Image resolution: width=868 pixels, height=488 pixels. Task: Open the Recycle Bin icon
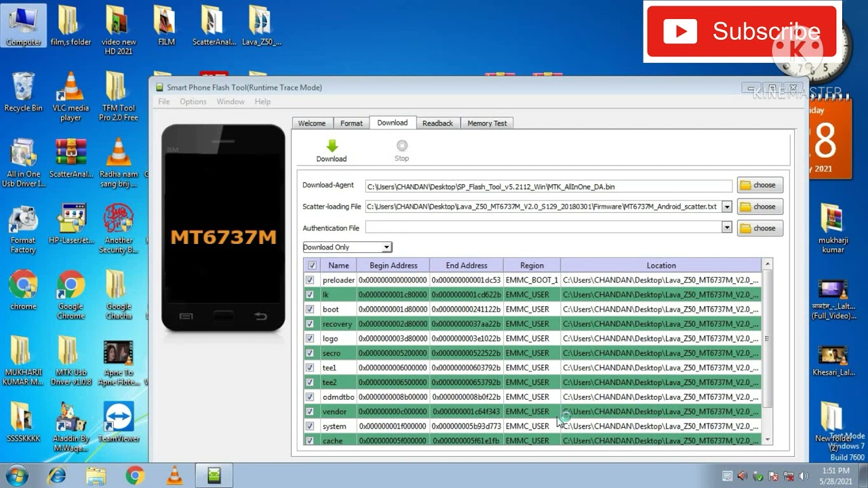pos(23,91)
